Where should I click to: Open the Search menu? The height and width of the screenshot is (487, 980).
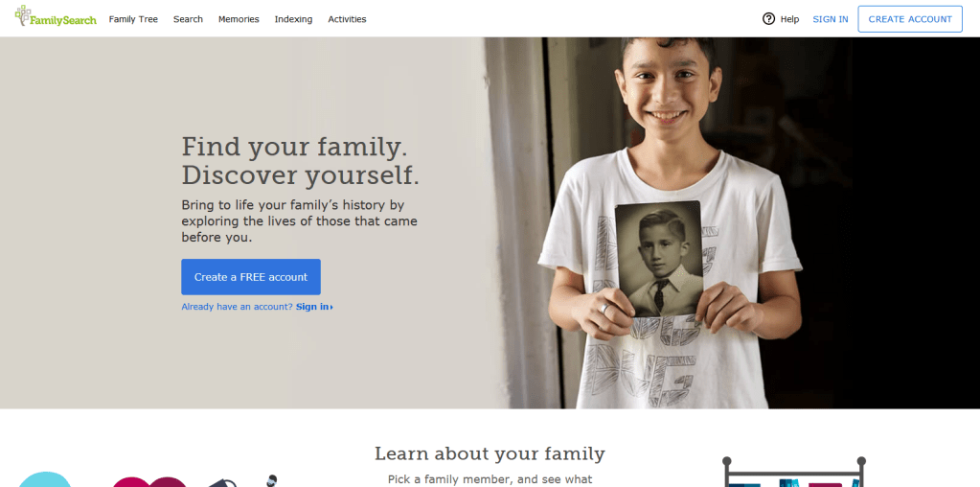point(188,19)
